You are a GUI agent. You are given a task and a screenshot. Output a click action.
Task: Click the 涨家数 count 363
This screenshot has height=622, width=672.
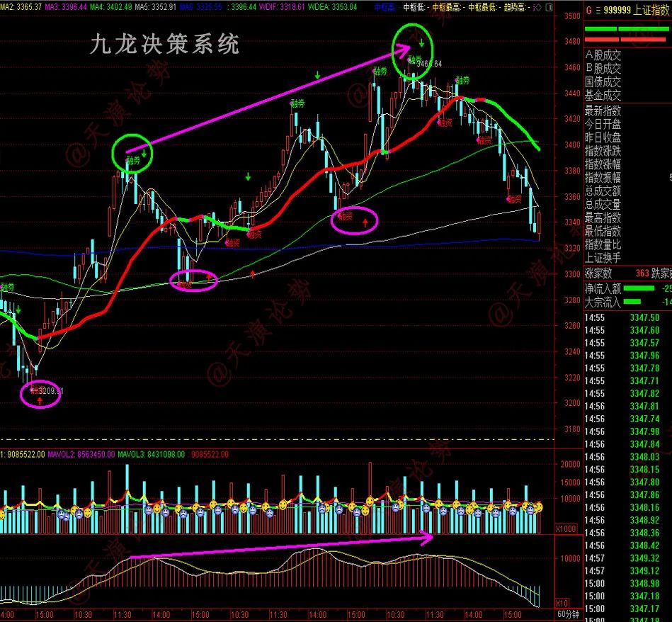[x=642, y=273]
